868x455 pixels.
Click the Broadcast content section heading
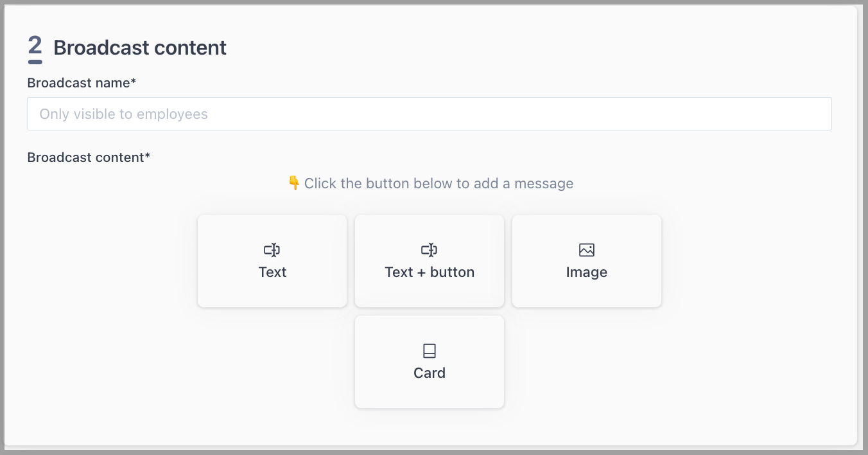(140, 48)
